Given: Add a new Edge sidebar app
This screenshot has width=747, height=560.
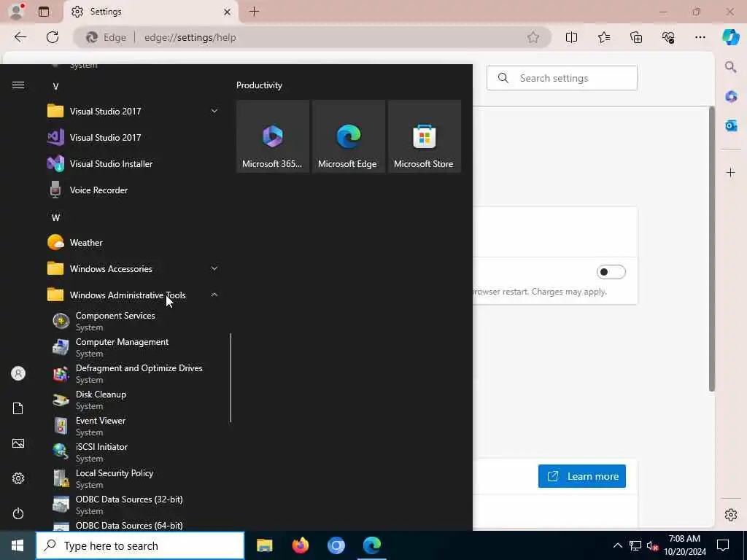Looking at the screenshot, I should (731, 172).
